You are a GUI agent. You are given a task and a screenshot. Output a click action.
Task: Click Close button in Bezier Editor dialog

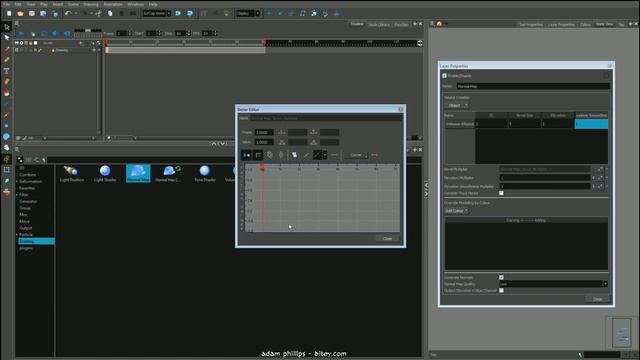coord(387,238)
